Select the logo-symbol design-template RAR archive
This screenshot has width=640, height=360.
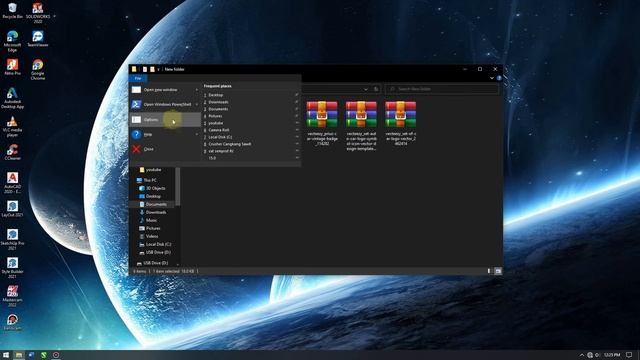click(x=361, y=125)
